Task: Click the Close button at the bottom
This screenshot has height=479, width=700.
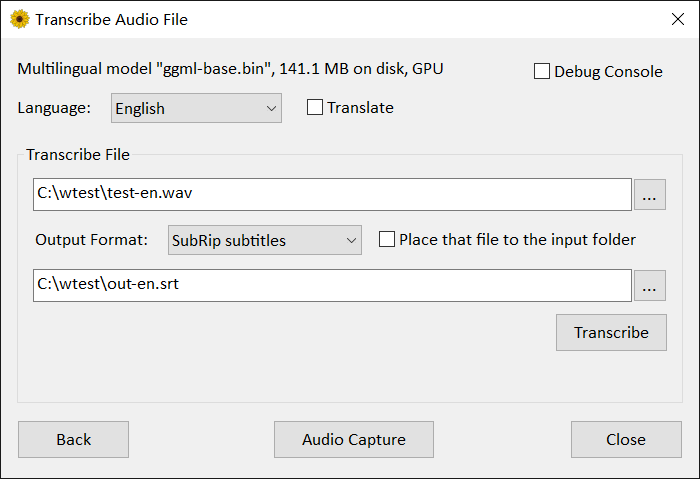Action: [x=626, y=439]
